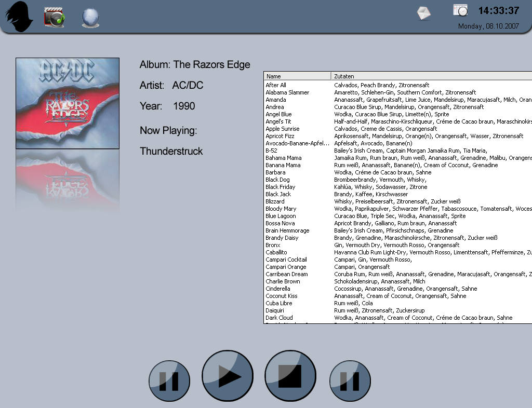Image resolution: width=532 pixels, height=408 pixels.
Task: Select the Alabama Slammer row
Action: coord(398,92)
